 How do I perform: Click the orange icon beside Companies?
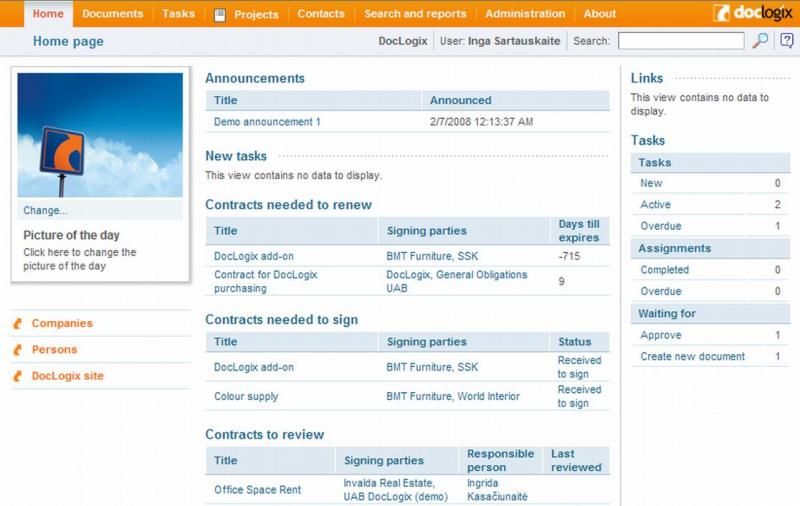tap(18, 323)
